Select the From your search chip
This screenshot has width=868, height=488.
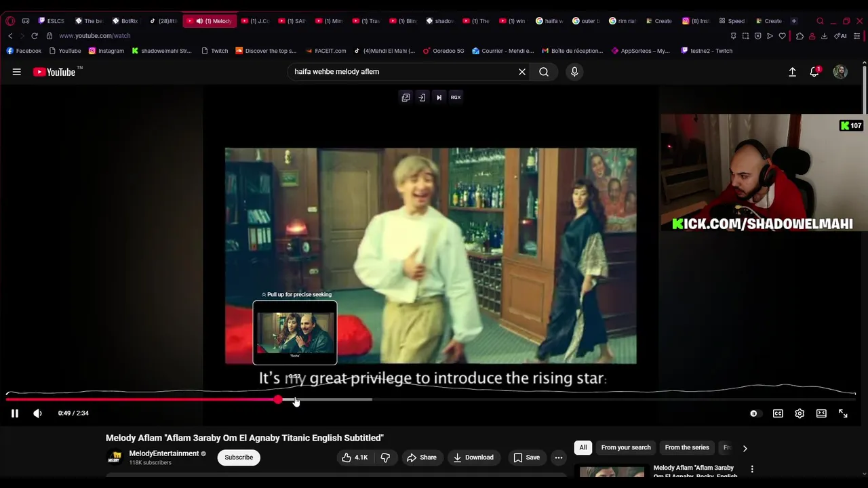coord(626,448)
